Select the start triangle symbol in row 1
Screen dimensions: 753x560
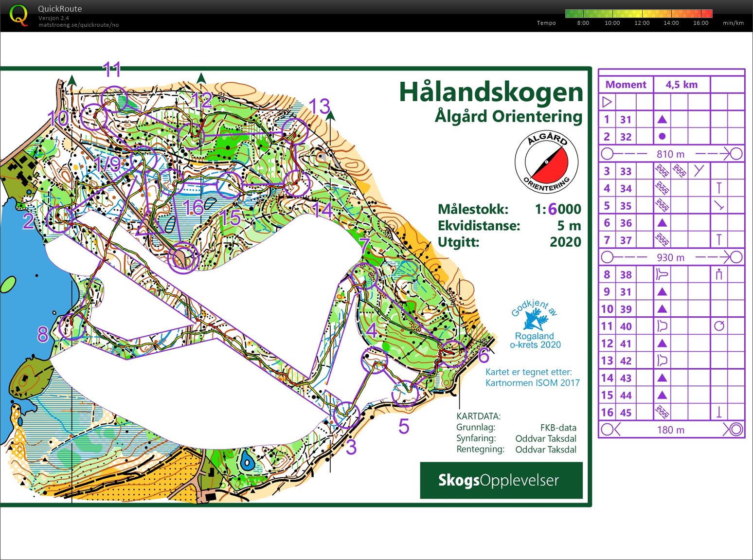coord(662,119)
